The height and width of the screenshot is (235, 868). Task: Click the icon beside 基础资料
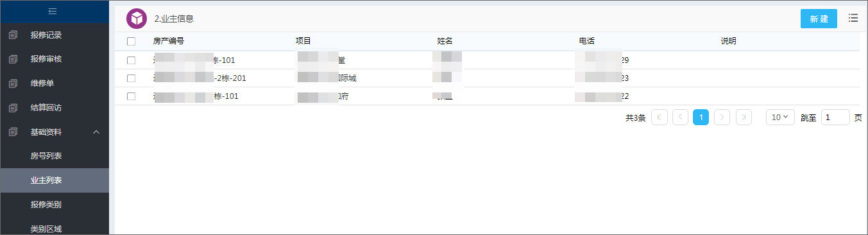pyautogui.click(x=13, y=132)
